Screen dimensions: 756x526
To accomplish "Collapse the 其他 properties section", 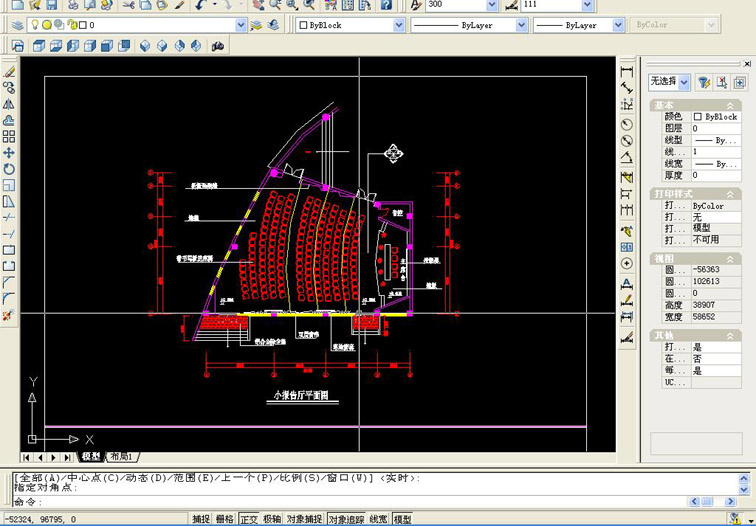I will pyautogui.click(x=730, y=336).
